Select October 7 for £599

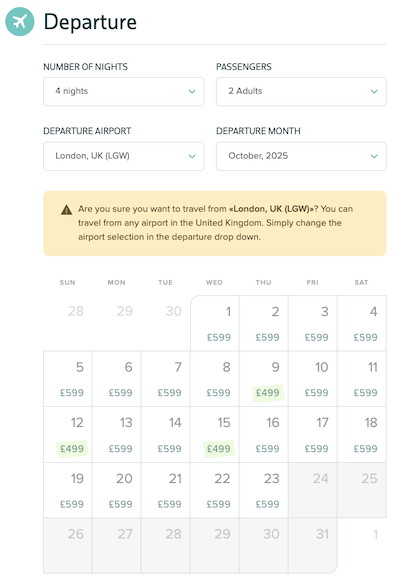pos(166,379)
